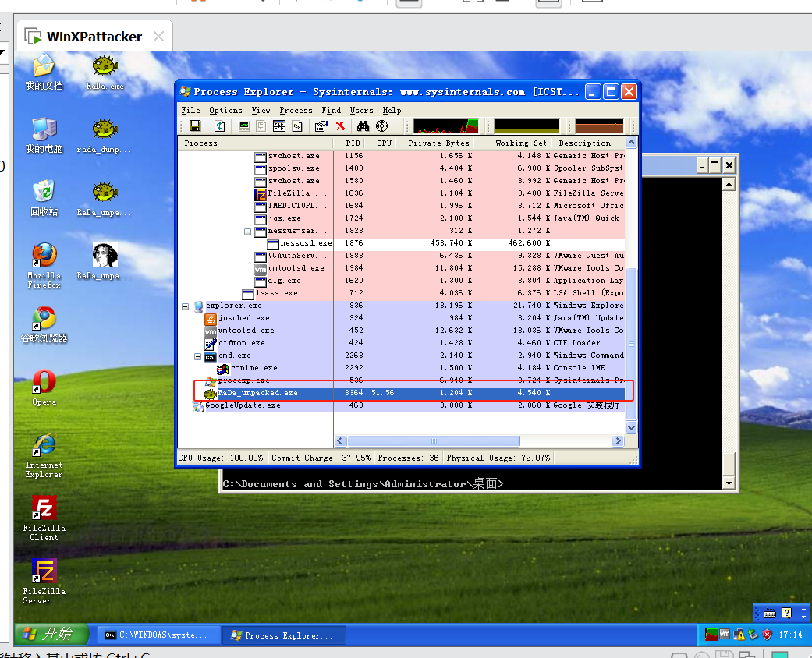Sort by the CPU column header
The height and width of the screenshot is (658, 812).
[x=380, y=143]
